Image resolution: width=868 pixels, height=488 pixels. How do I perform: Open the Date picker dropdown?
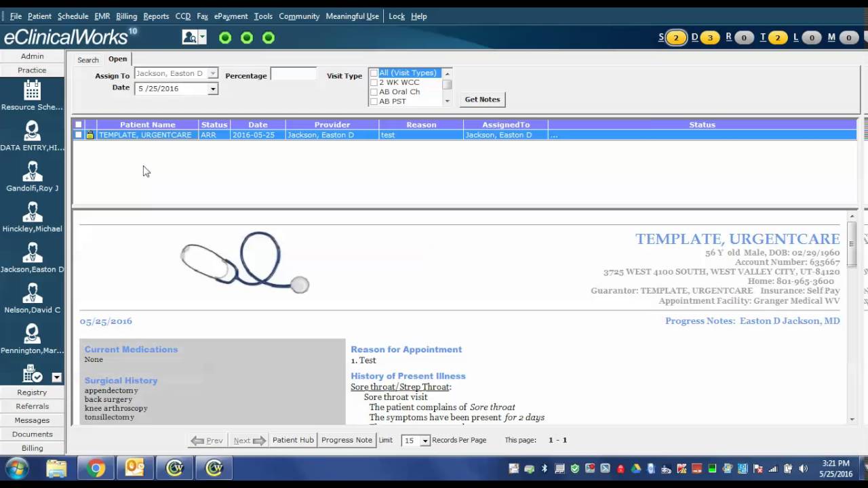[212, 89]
